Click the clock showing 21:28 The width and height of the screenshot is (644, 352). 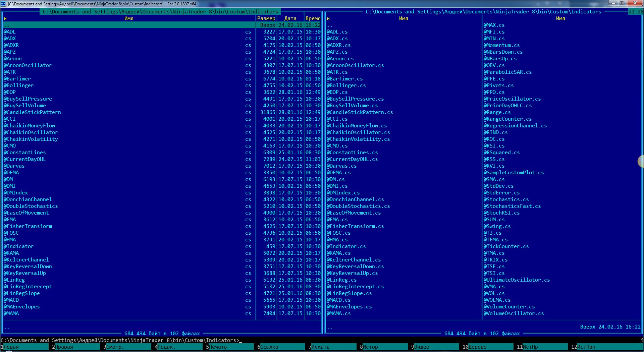(636, 12)
